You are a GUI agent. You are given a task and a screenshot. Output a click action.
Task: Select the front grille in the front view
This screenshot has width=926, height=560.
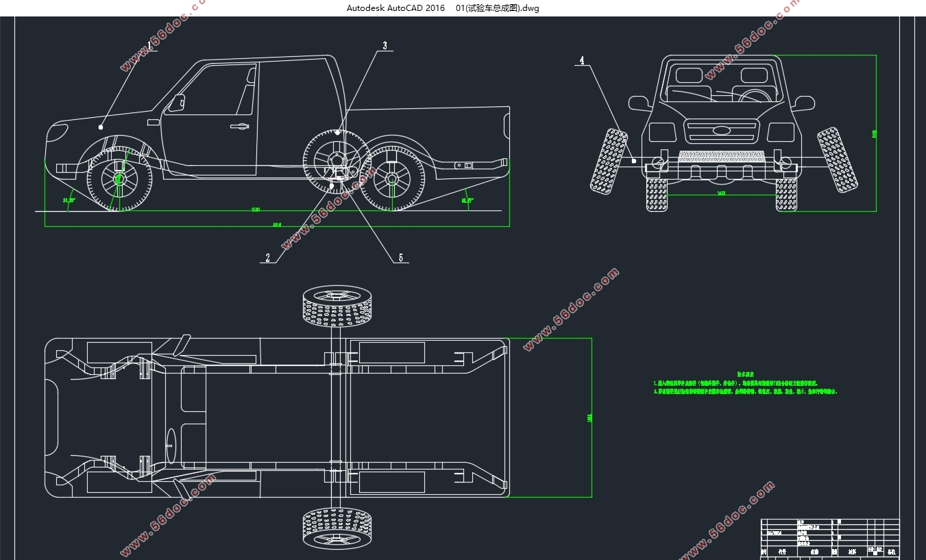pos(722,130)
